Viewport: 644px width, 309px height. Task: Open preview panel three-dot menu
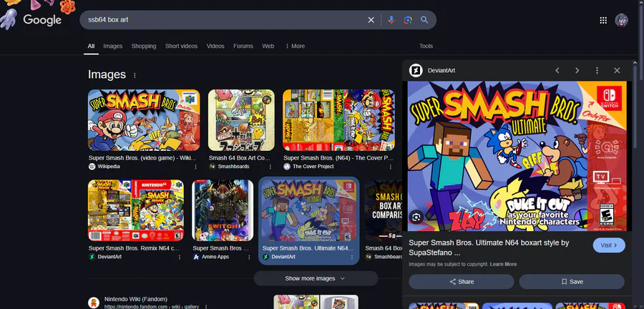[x=597, y=71]
